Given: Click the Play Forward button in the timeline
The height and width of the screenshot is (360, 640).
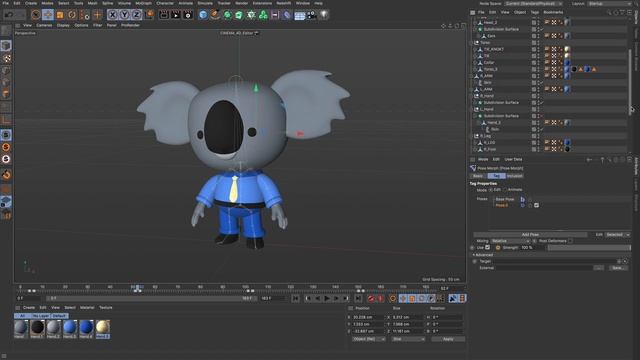Looking at the screenshot, I should 327,299.
